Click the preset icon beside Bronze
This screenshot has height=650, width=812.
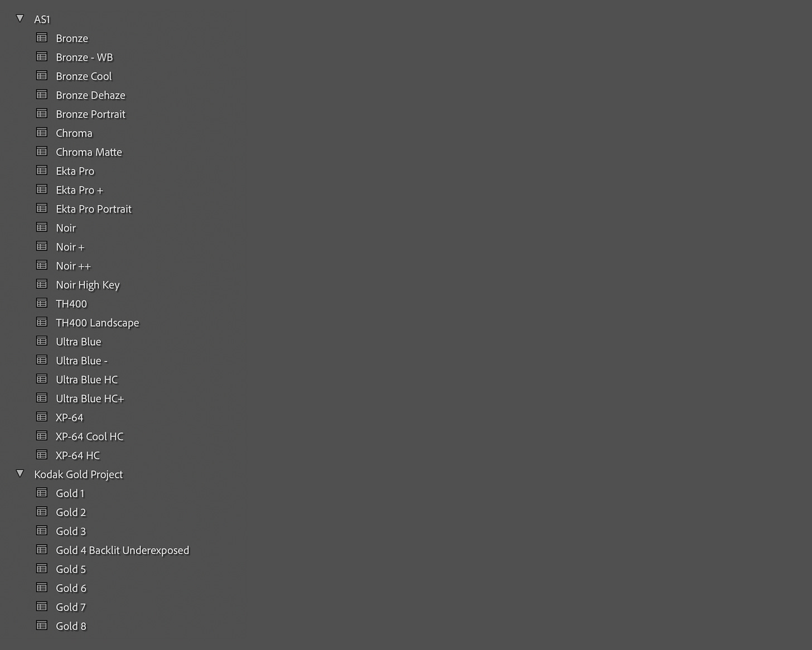coord(42,38)
